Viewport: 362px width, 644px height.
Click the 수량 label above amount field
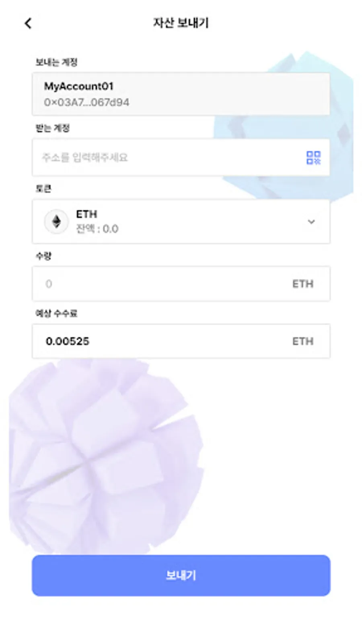[x=43, y=256]
